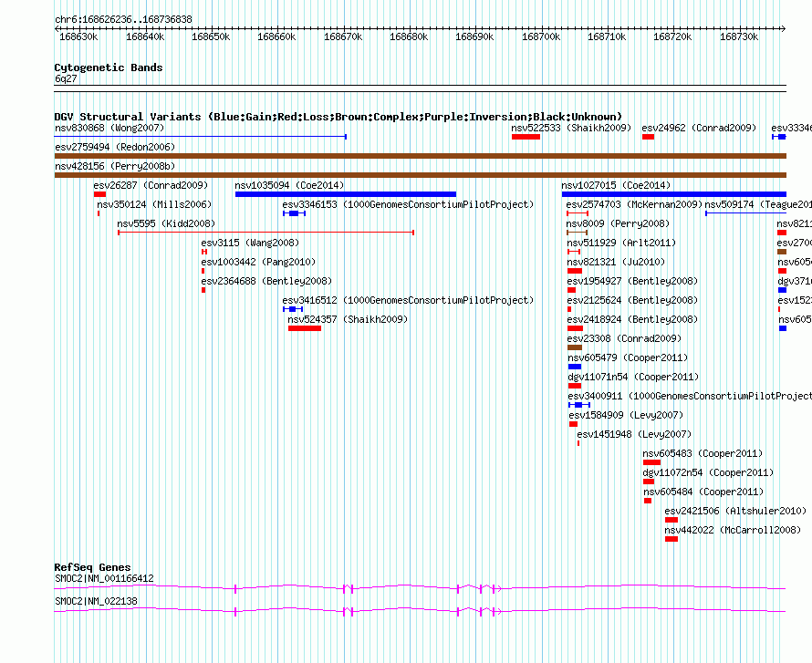Click the nsv1027015 (Coe2014) label

click(616, 185)
